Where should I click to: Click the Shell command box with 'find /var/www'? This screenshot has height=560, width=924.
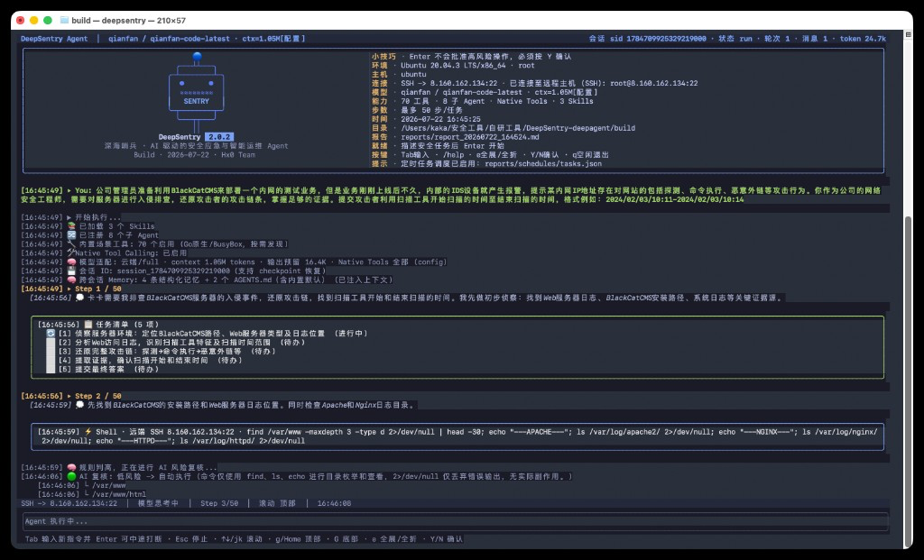(x=457, y=436)
